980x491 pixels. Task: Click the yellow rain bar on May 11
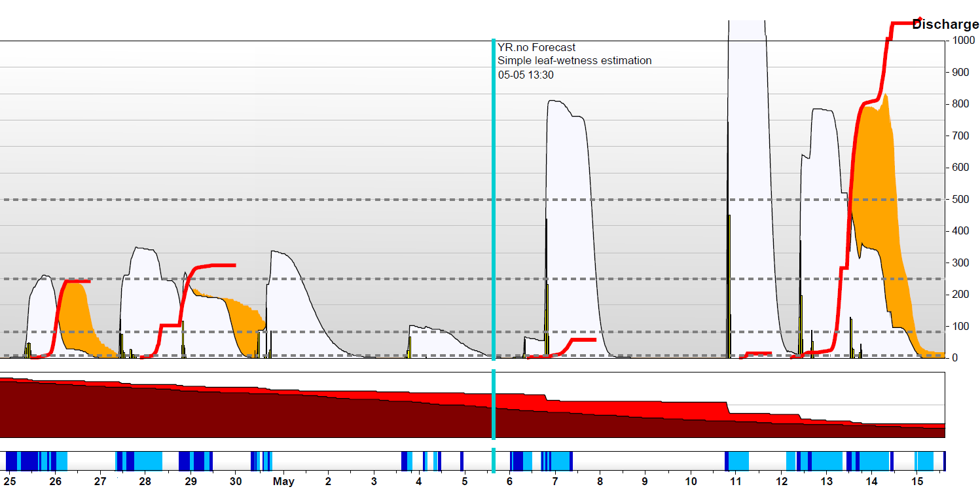(729, 286)
